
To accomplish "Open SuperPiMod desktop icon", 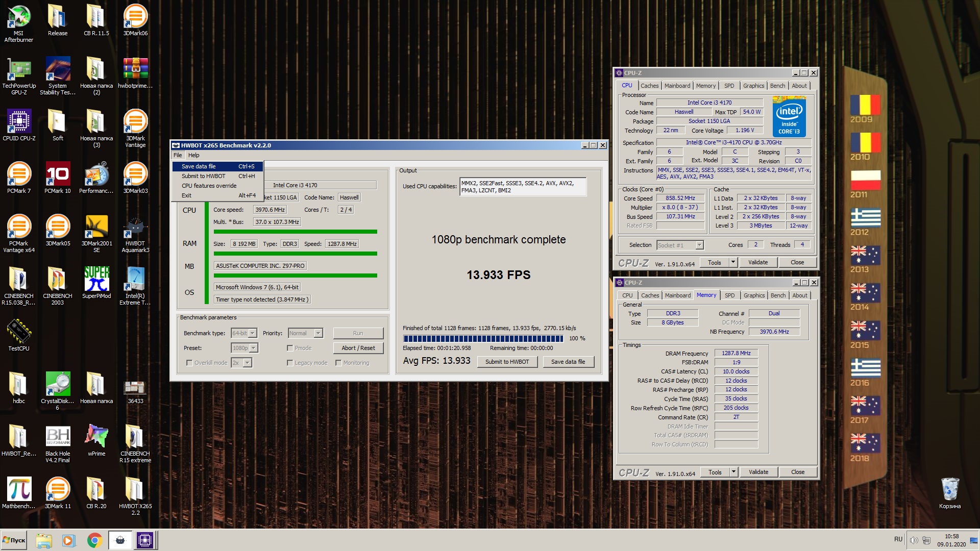I will coord(96,282).
